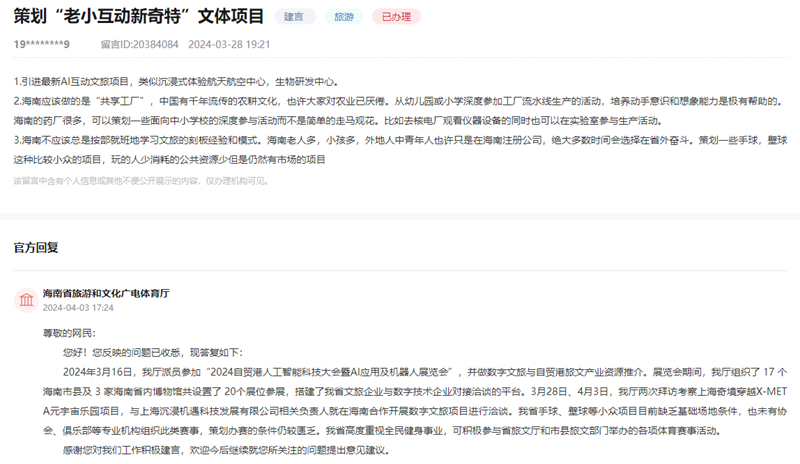Click the post title "策划老小互动新奇特文体项目"
The height and width of the screenshot is (464, 800).
click(x=139, y=17)
